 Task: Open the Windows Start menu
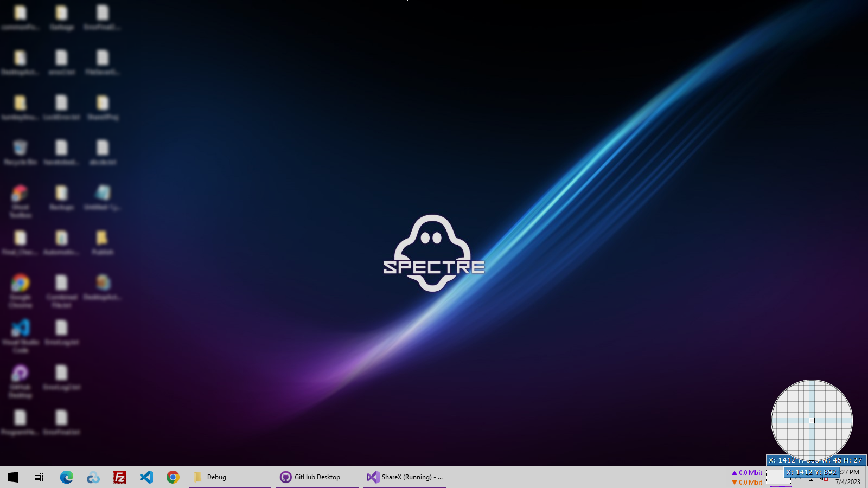coord(13,477)
